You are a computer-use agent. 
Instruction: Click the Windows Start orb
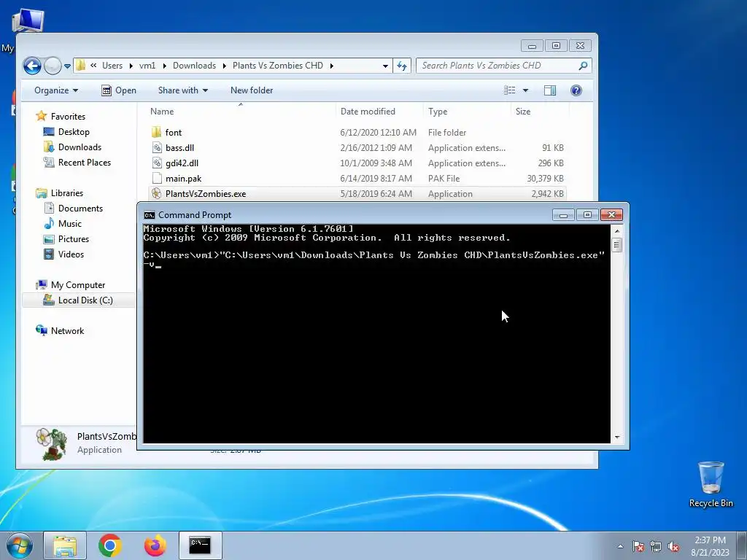pyautogui.click(x=20, y=545)
